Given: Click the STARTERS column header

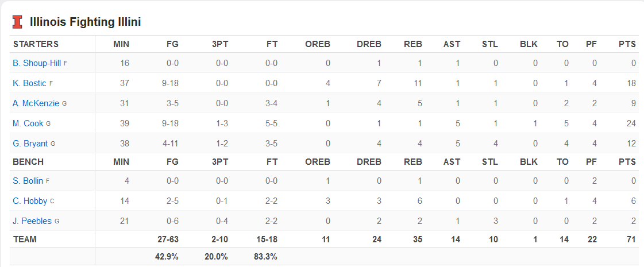Looking at the screenshot, I should tap(36, 44).
